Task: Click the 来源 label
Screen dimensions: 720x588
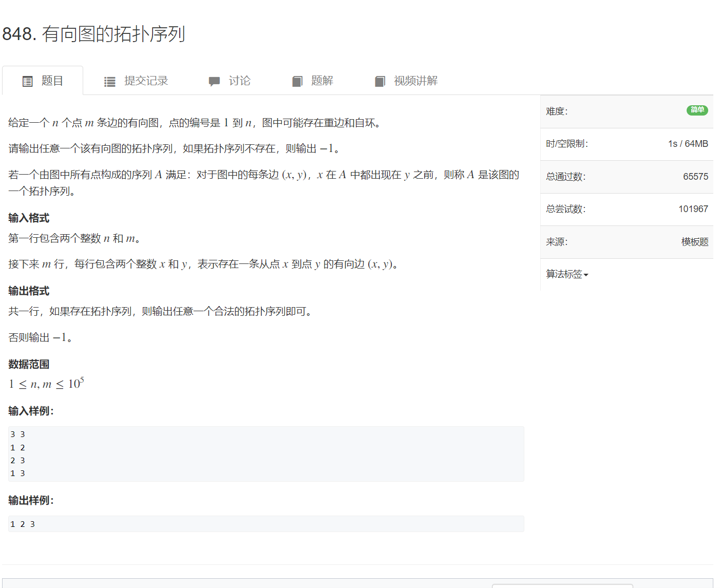Action: 557,242
